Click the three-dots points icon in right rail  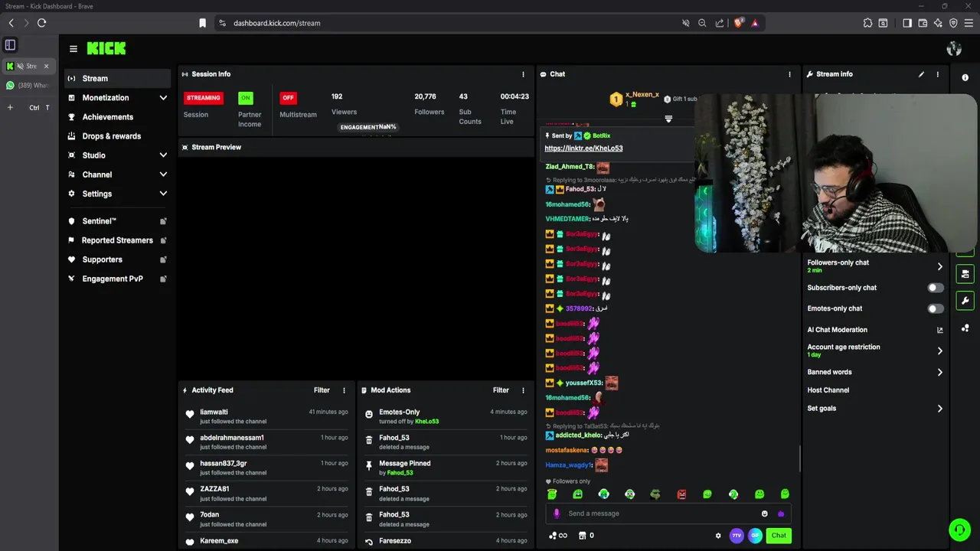pyautogui.click(x=965, y=328)
